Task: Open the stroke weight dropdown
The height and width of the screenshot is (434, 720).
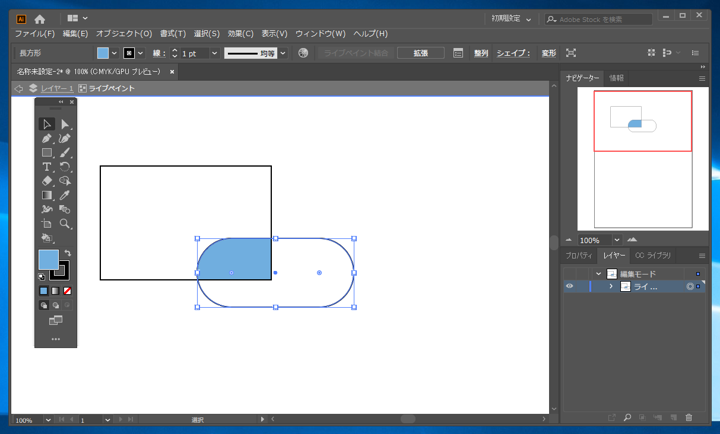Action: 214,53
